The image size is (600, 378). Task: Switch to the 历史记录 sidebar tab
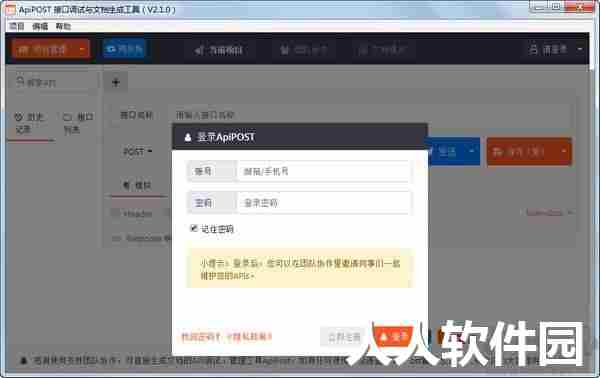point(30,123)
